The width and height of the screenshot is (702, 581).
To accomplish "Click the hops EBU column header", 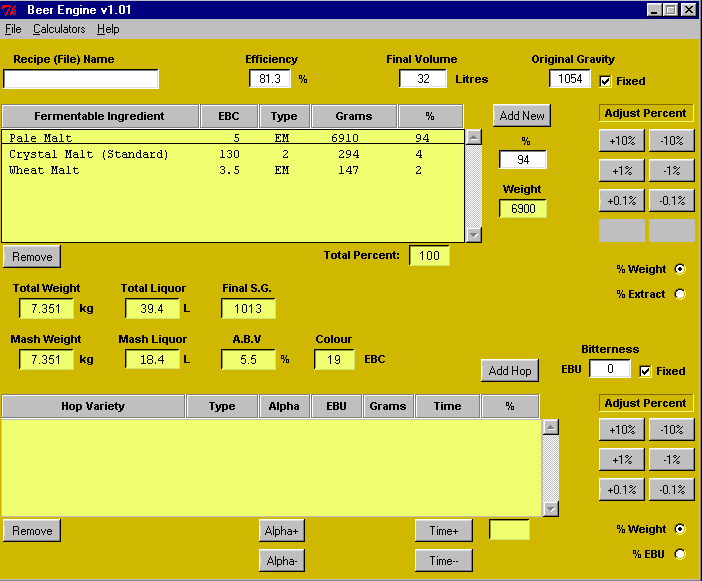I will coord(336,406).
